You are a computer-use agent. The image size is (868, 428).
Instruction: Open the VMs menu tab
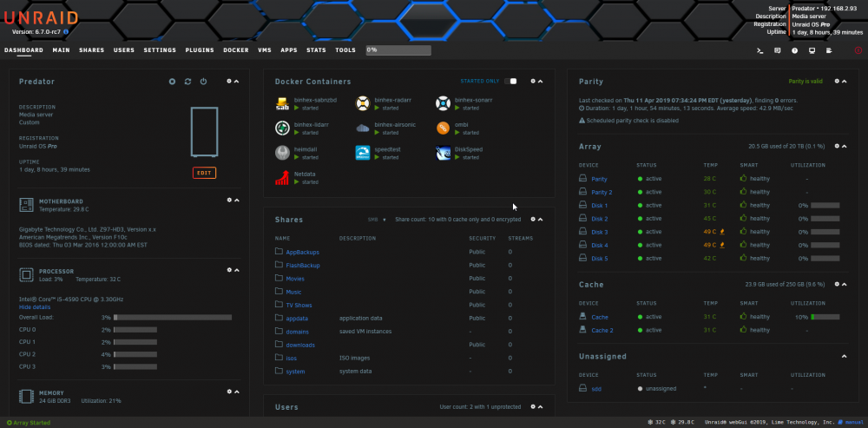[x=265, y=49]
